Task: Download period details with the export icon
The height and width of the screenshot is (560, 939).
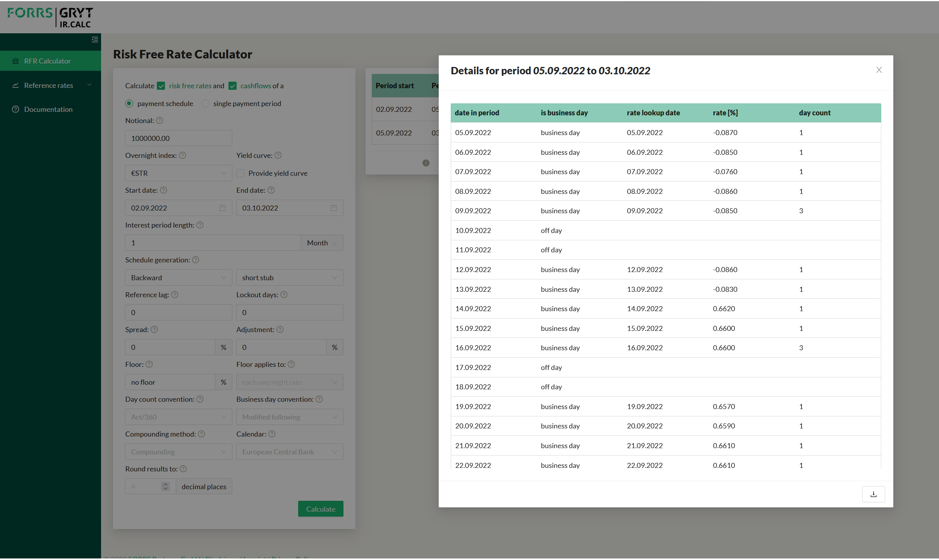Action: [874, 494]
